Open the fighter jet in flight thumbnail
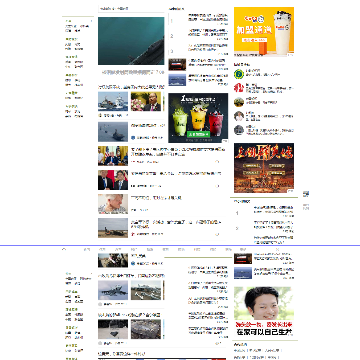The height and width of the screenshot is (360, 360). click(113, 290)
